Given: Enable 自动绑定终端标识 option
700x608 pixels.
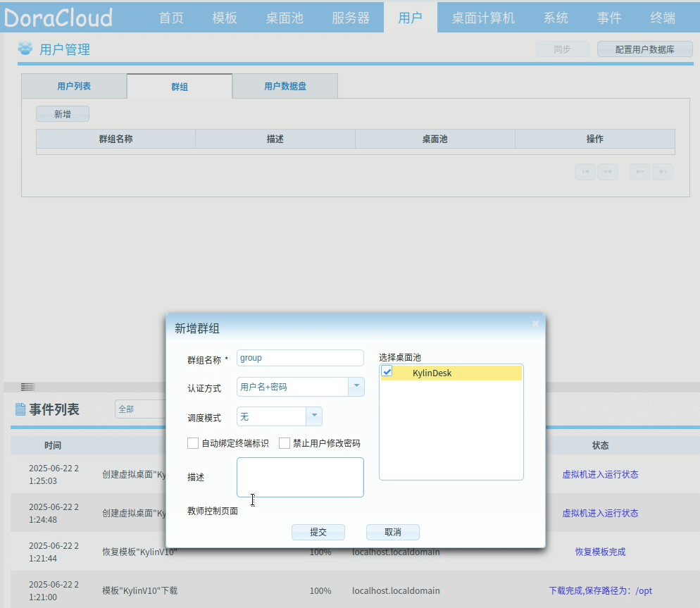Looking at the screenshot, I should pyautogui.click(x=193, y=442).
